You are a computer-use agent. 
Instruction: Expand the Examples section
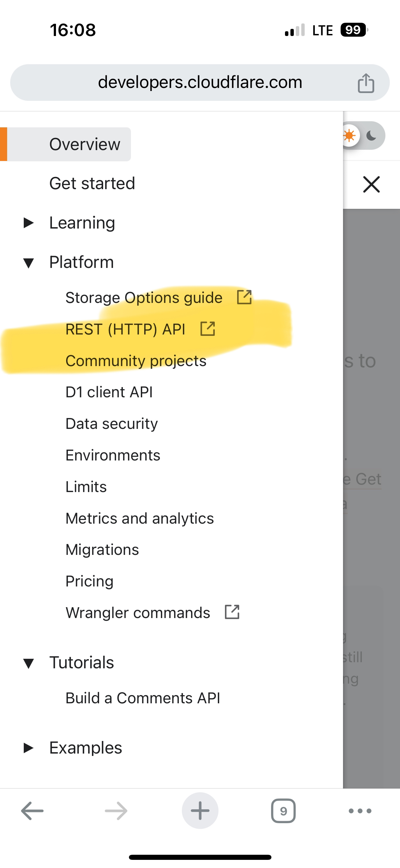coord(29,748)
